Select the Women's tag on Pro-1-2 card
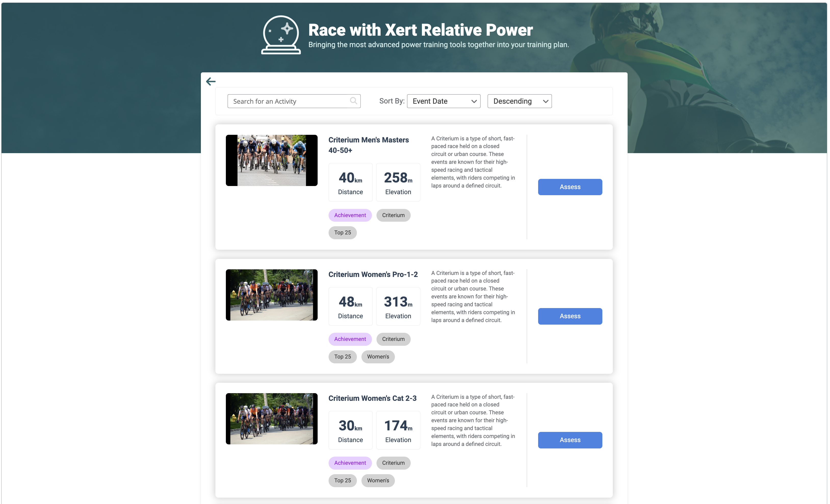 coord(378,356)
